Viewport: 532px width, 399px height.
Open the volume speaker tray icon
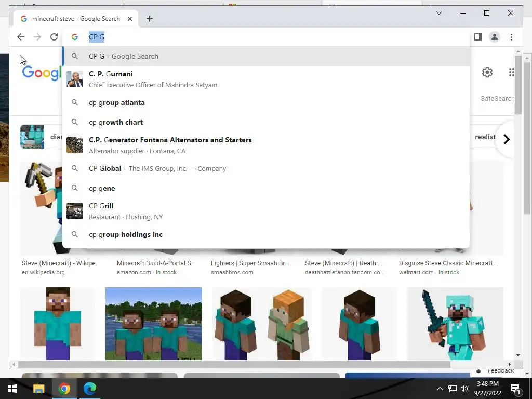tap(464, 389)
